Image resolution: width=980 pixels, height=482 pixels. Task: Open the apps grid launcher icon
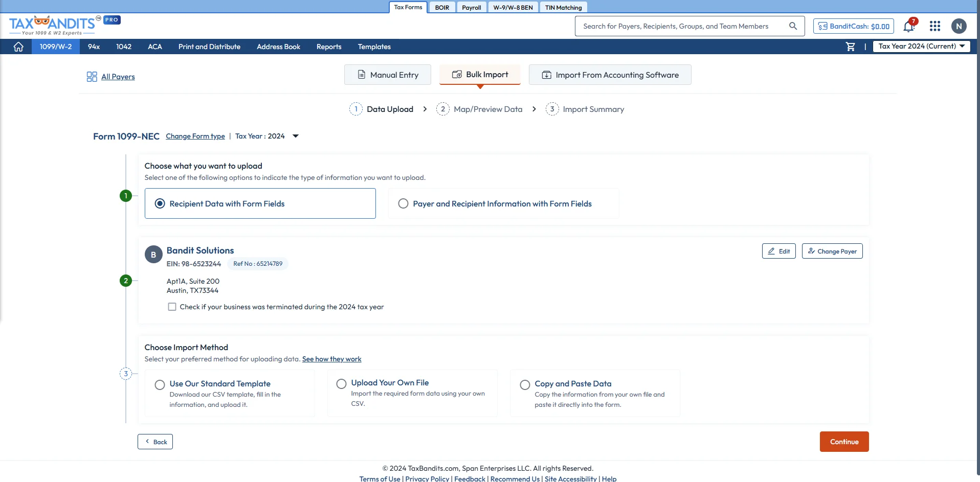[935, 26]
